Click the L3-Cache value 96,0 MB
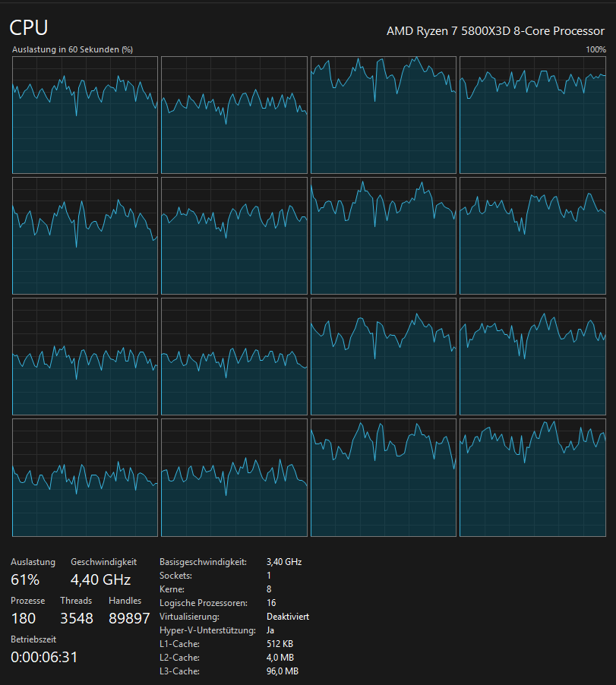This screenshot has height=685, width=616. 283,671
